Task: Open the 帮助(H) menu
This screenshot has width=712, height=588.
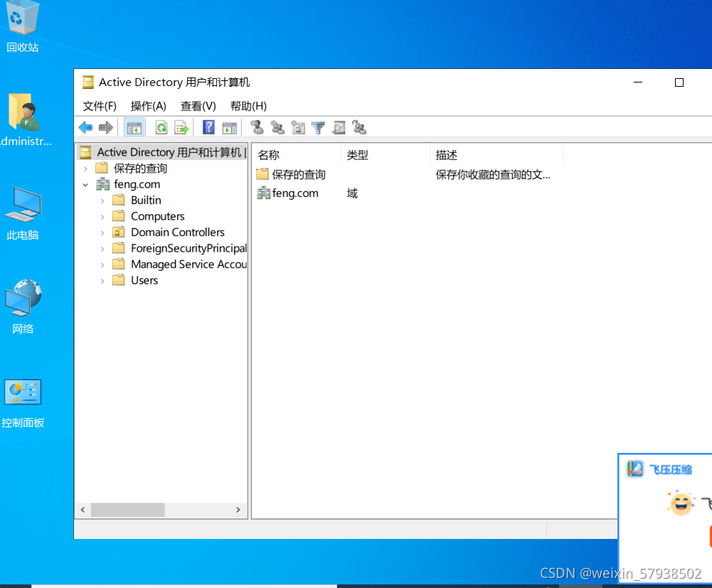Action: (248, 106)
